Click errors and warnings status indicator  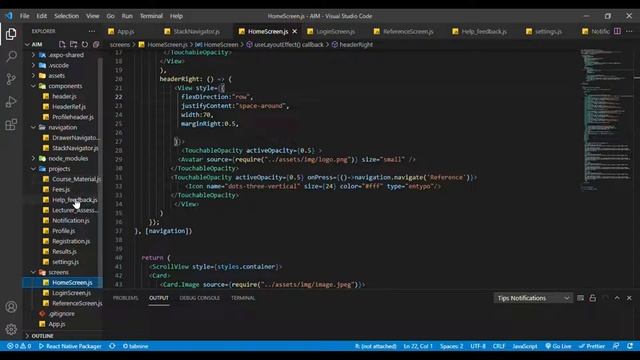pos(19,346)
